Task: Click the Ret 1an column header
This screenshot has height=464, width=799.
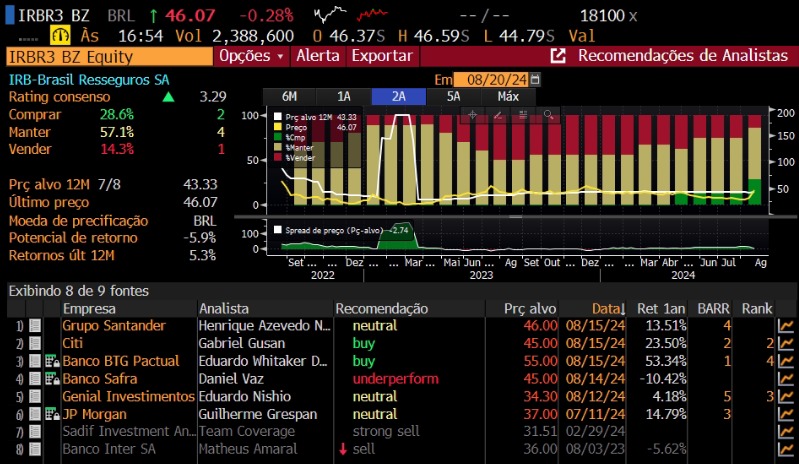Action: tap(661, 309)
